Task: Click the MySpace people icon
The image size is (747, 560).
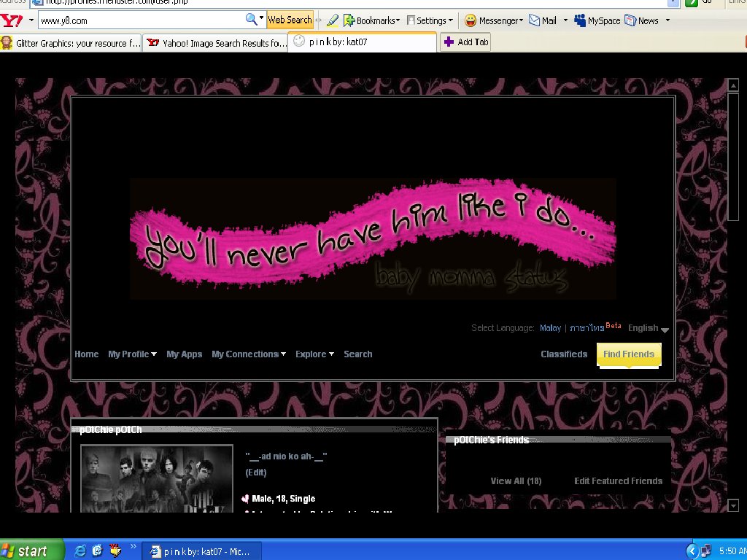Action: [x=580, y=20]
